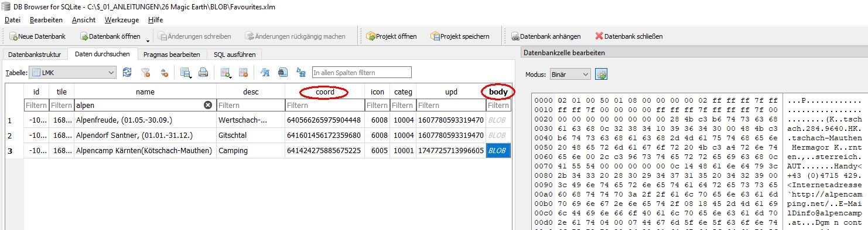
Task: Open the Modus Binär dropdown
Action: tap(570, 75)
